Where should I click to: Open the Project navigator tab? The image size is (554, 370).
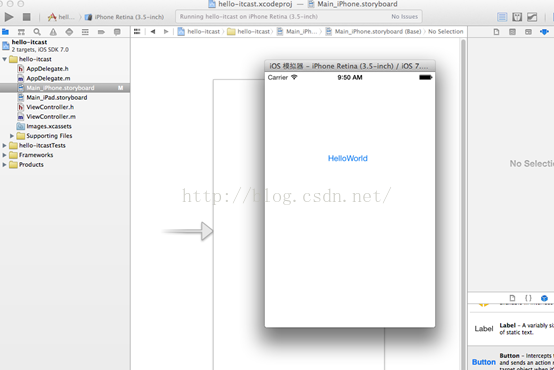click(5, 32)
